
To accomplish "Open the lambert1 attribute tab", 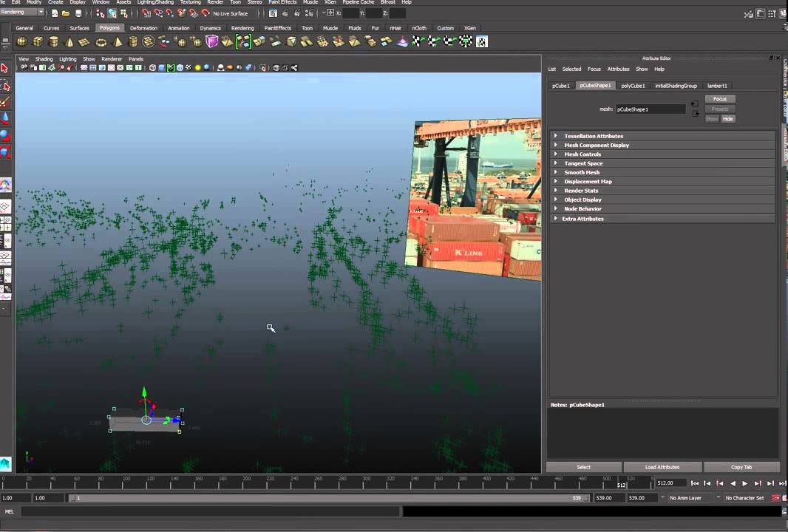I will pyautogui.click(x=717, y=86).
